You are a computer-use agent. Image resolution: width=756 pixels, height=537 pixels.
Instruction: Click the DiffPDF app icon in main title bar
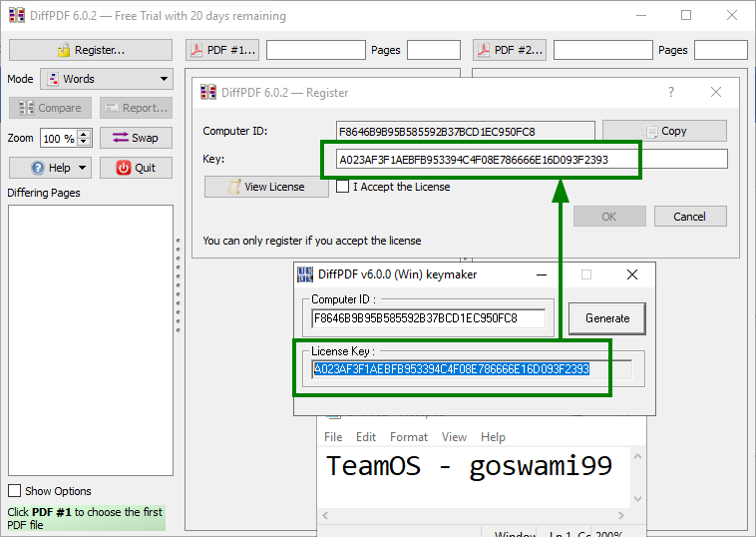[x=17, y=15]
